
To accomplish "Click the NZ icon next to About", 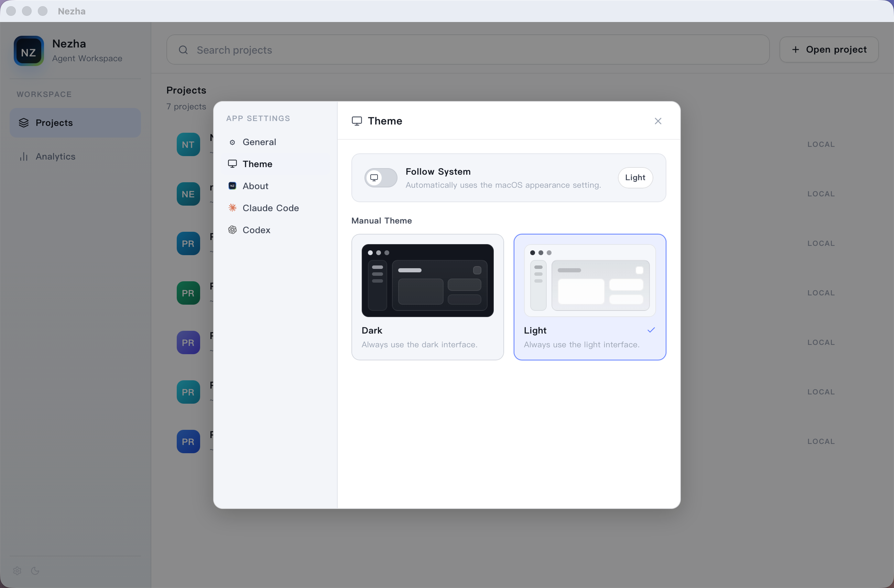I will pyautogui.click(x=232, y=186).
